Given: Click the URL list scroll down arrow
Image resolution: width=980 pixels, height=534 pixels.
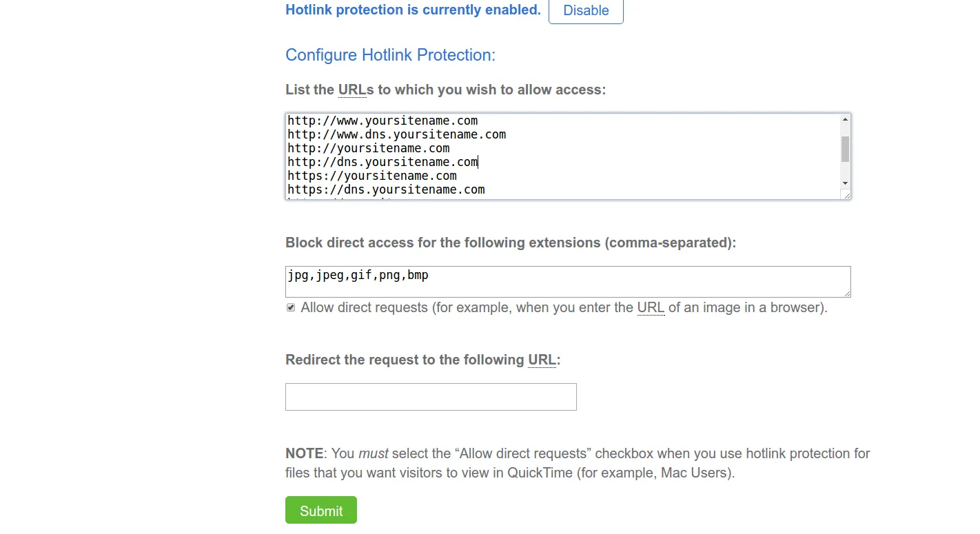Looking at the screenshot, I should point(845,183).
